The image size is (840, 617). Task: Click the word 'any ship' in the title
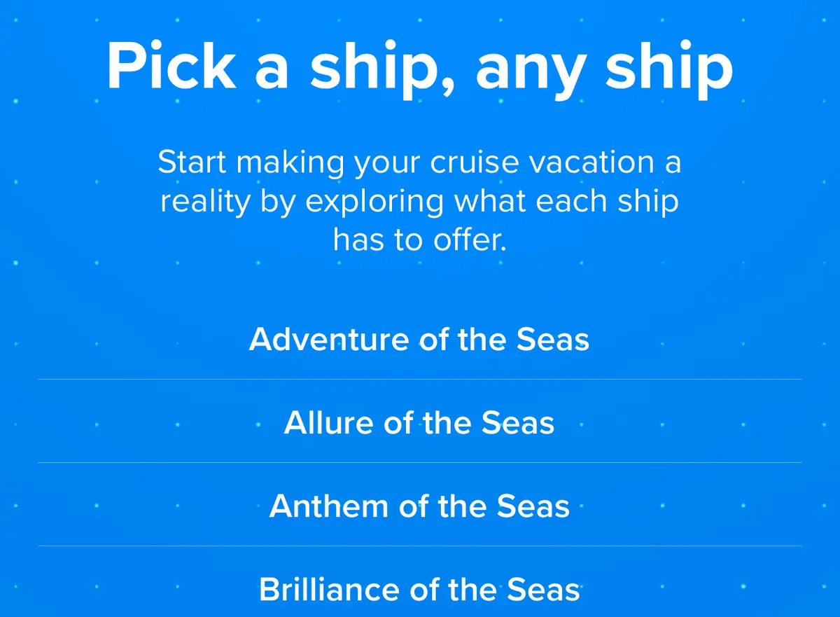coord(604,67)
